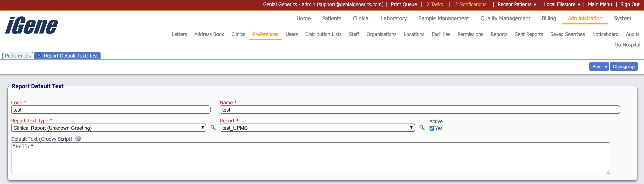Click the magnifier icon beside Report dropdown
The width and height of the screenshot is (644, 184).
[x=422, y=128]
